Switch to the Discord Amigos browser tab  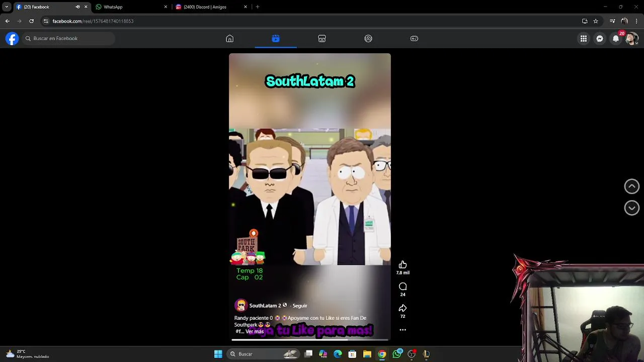(211, 7)
